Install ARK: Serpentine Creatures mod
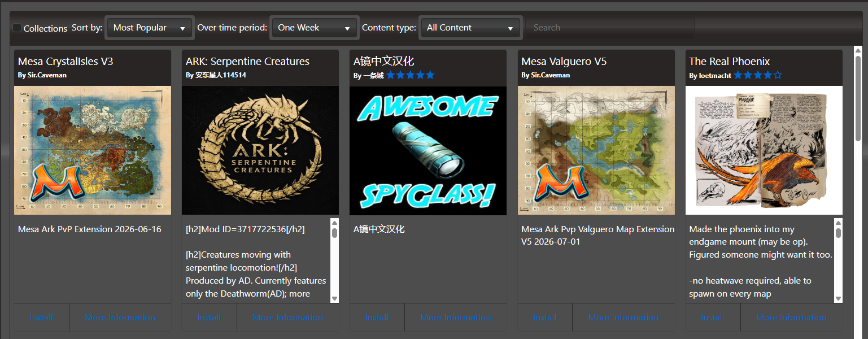868x339 pixels. click(x=209, y=318)
